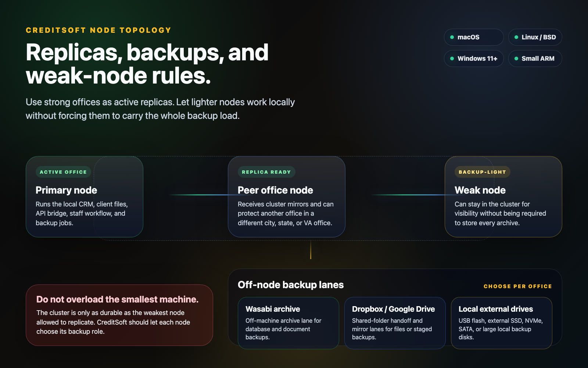Click the green dot in Small ARM pill
Viewport: 588px width, 368px height.
click(x=516, y=59)
